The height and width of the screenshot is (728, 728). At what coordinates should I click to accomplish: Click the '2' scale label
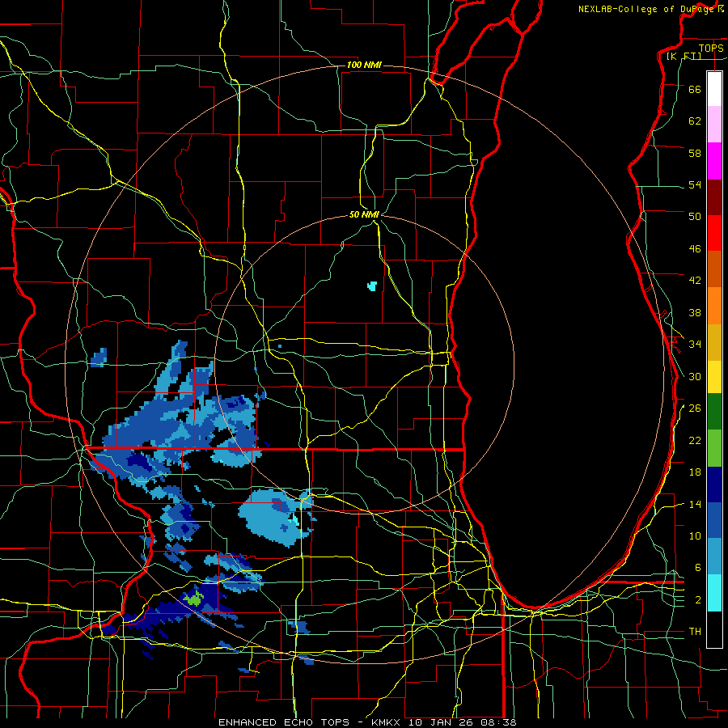coord(698,600)
